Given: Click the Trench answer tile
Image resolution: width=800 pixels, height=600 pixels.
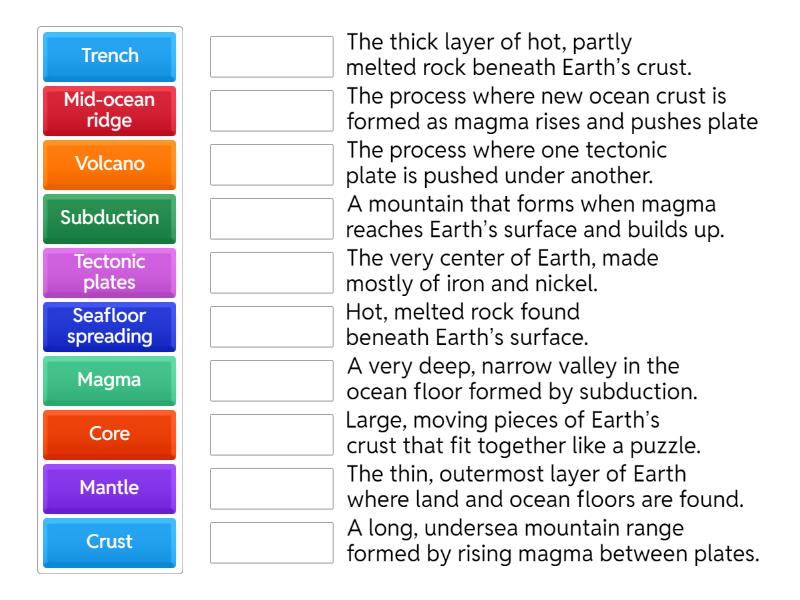Looking at the screenshot, I should coord(110,56).
